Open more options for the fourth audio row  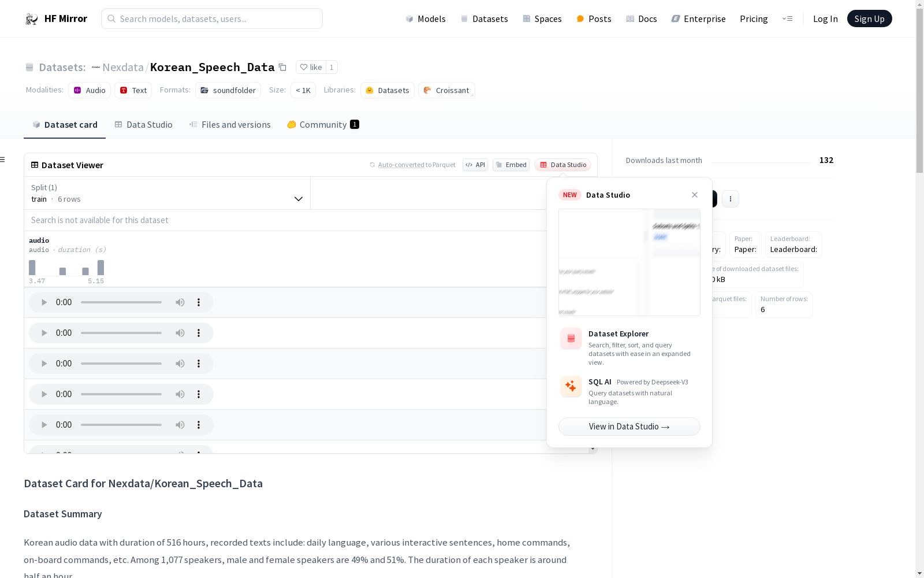[x=199, y=394]
